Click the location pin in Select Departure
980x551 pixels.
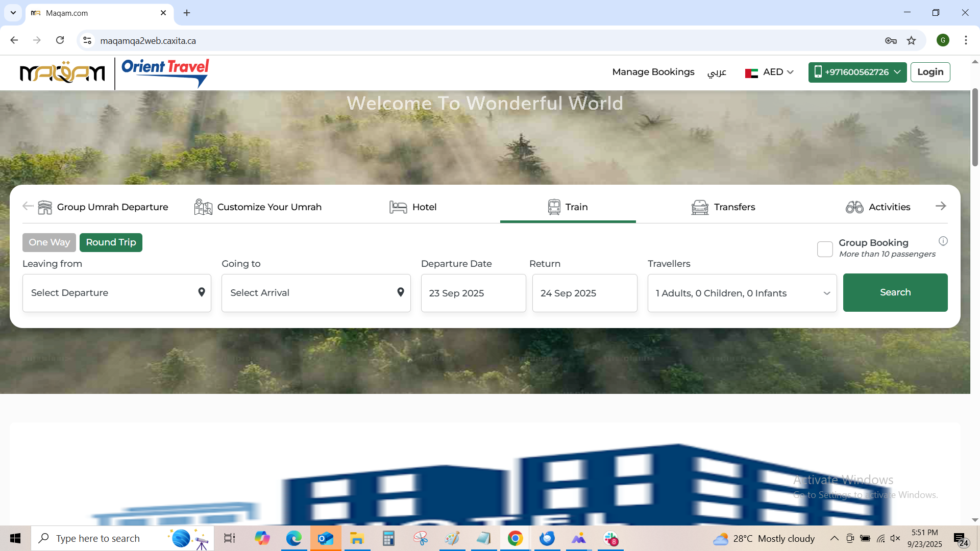tap(202, 292)
